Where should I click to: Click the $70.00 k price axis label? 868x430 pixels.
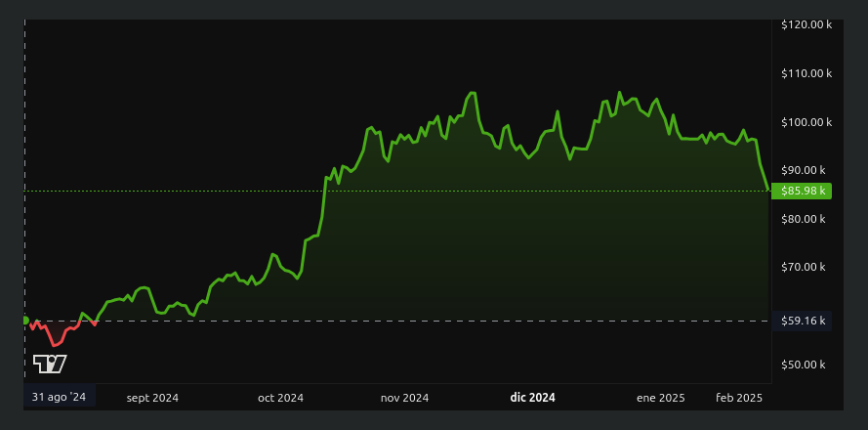804,267
